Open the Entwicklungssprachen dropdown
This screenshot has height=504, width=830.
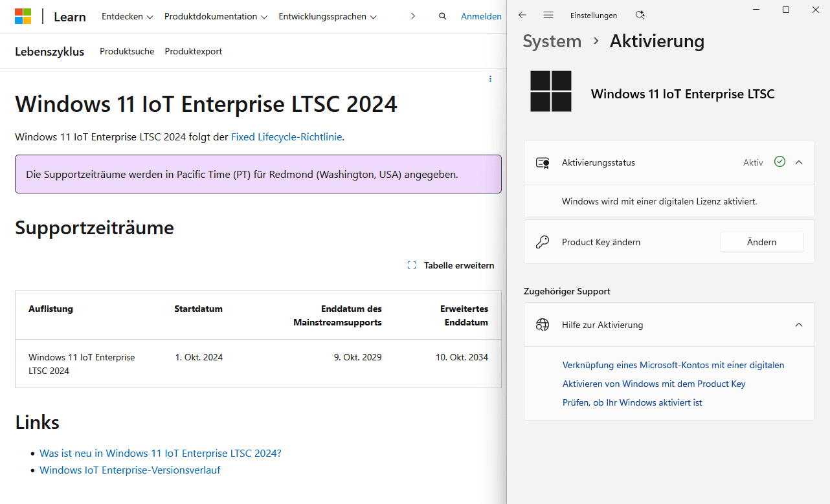pos(328,16)
